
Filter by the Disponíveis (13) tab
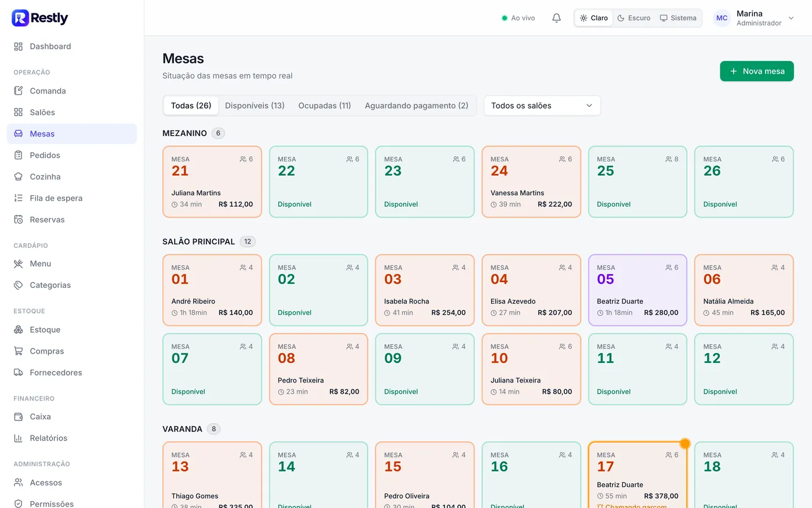255,106
